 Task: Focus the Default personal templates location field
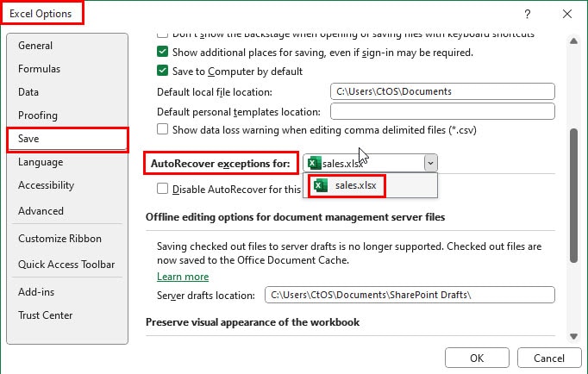point(442,111)
